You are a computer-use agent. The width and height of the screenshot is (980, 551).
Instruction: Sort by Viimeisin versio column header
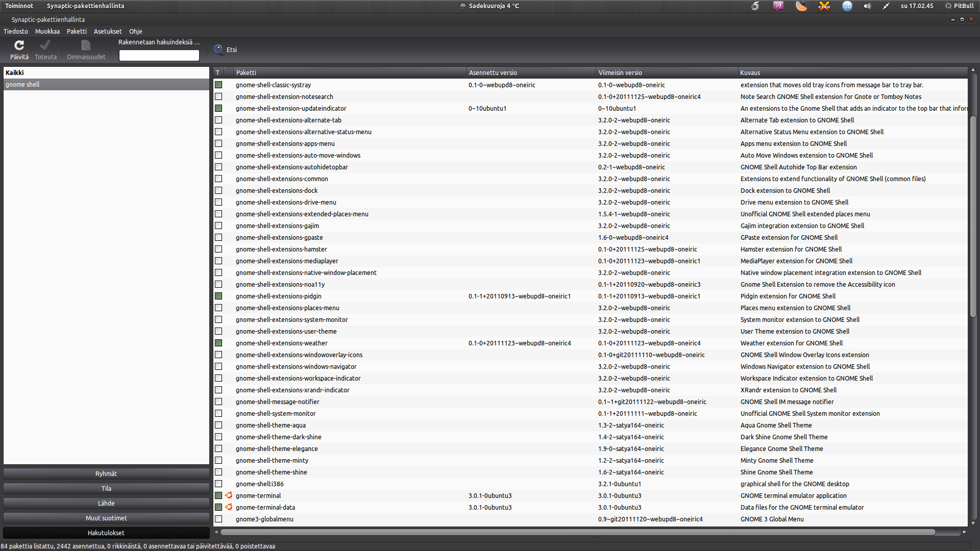point(620,73)
